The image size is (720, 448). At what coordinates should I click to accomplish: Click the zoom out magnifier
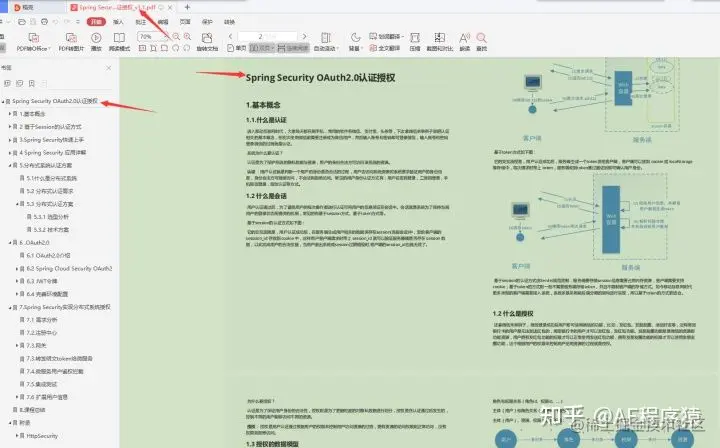(176, 36)
